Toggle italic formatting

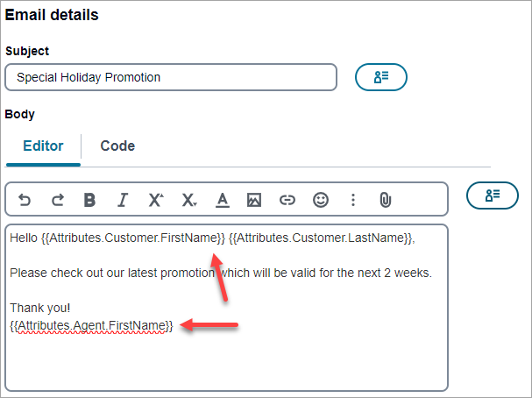[x=123, y=200]
